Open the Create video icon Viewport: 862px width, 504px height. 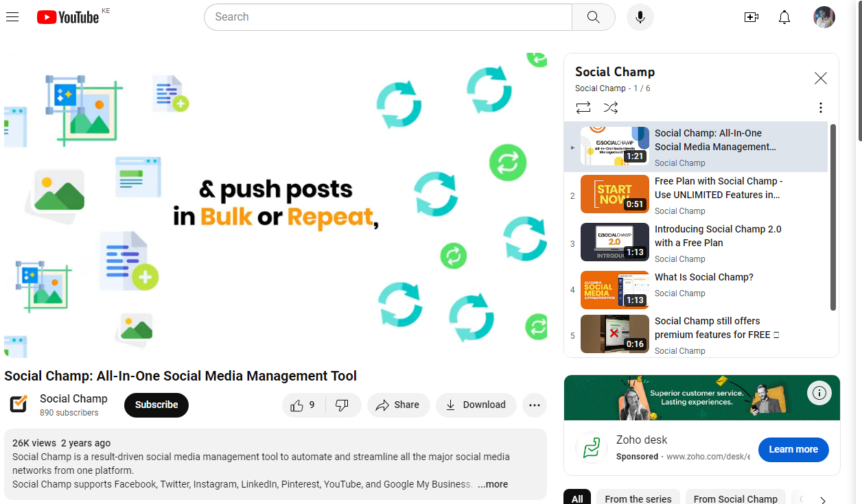coord(751,17)
